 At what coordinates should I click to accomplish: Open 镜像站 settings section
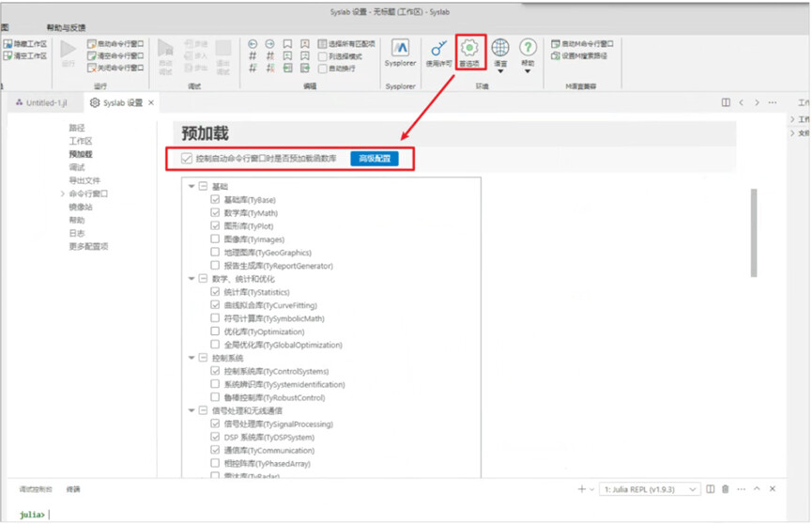click(81, 207)
